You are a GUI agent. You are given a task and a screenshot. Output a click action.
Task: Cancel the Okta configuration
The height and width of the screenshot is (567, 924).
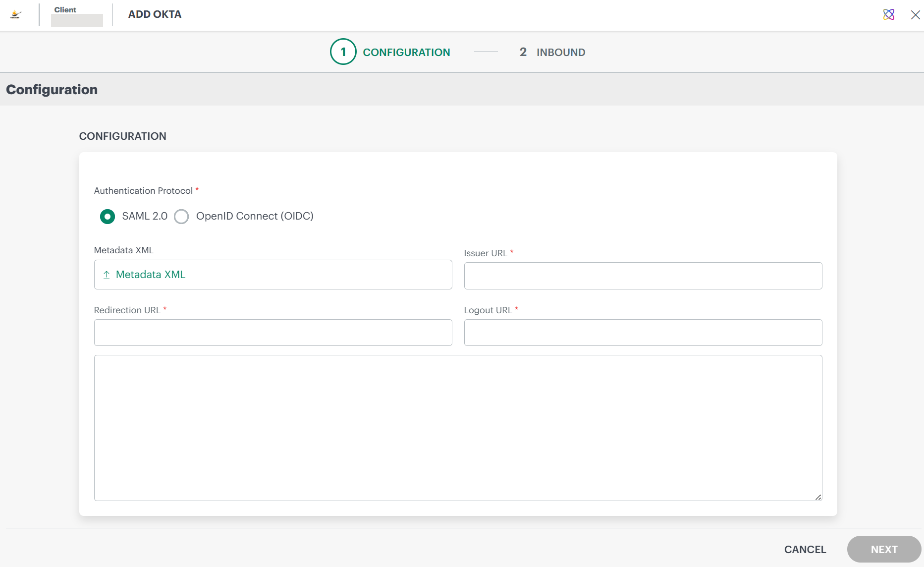tap(805, 549)
